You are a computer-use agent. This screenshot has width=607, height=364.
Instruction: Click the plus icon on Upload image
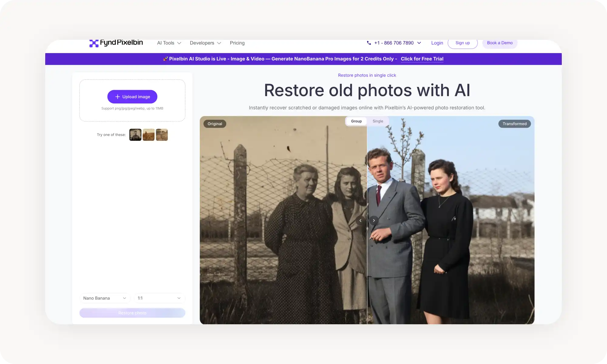[118, 96]
